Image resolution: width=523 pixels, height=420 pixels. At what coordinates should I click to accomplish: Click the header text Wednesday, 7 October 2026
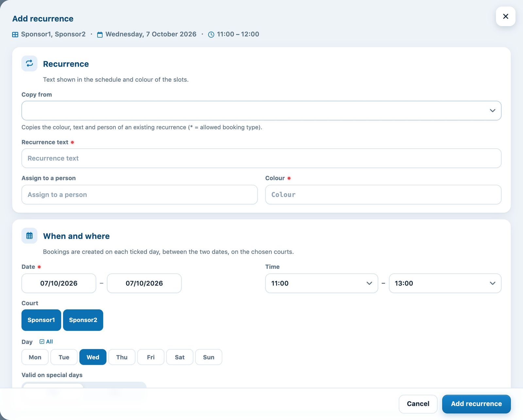click(151, 34)
